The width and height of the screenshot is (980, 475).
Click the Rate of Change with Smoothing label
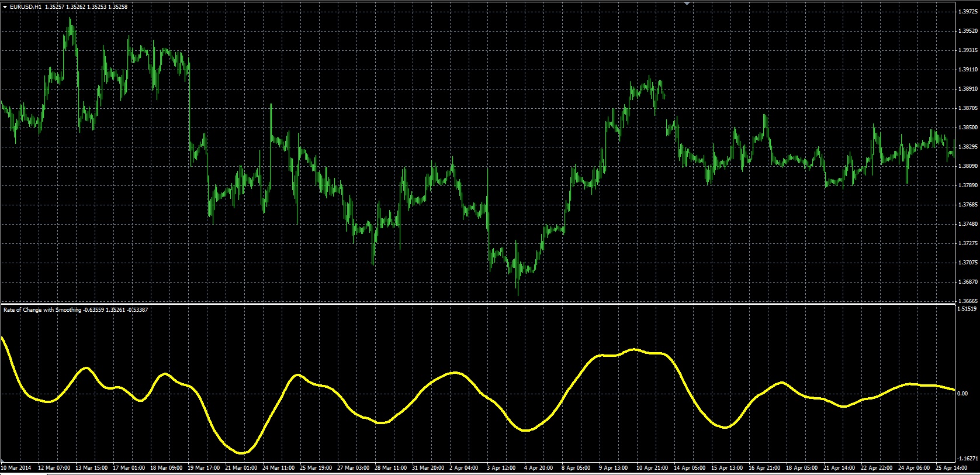[x=42, y=309]
